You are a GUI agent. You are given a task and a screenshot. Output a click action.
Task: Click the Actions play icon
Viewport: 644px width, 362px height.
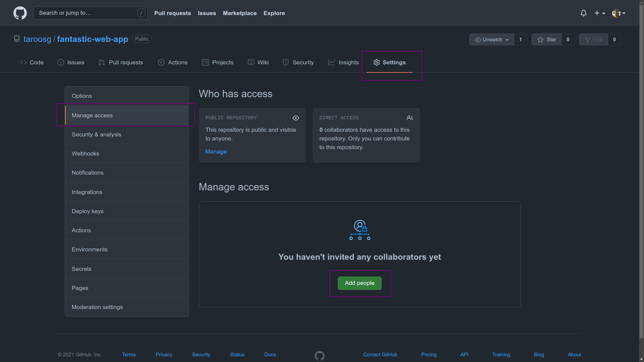pyautogui.click(x=161, y=62)
